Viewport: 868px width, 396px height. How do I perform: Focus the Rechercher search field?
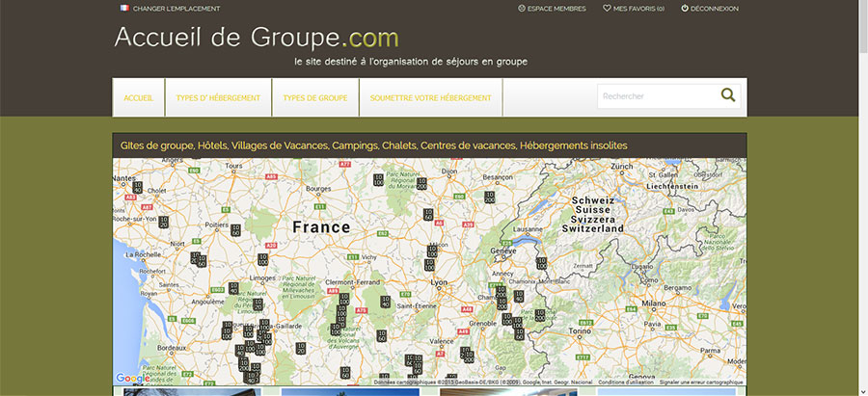pos(658,96)
